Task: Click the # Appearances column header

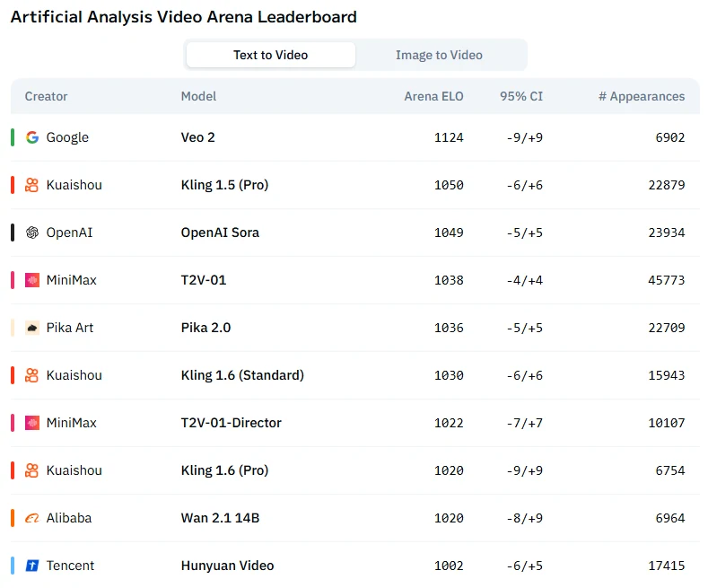Action: point(642,96)
